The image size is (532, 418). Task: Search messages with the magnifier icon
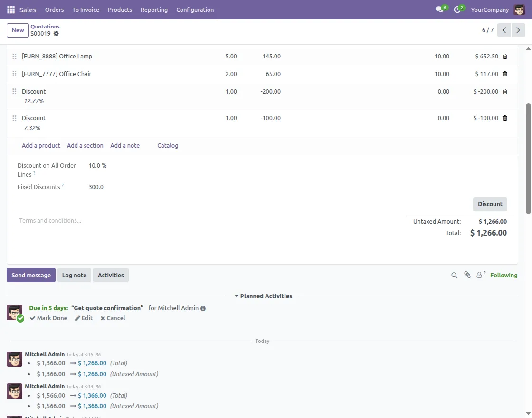click(x=454, y=275)
